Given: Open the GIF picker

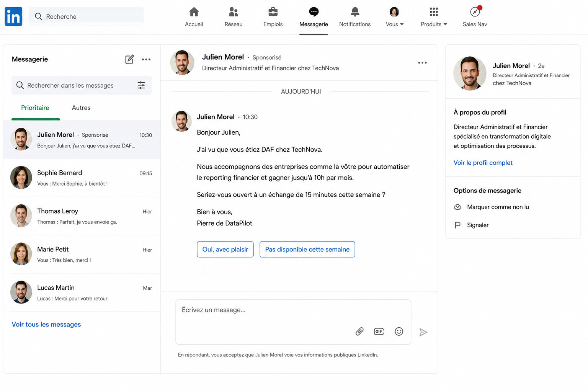Looking at the screenshot, I should click(x=379, y=332).
